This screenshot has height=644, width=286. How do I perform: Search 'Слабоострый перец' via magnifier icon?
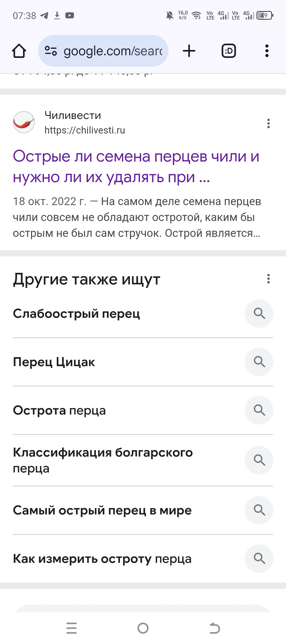pyautogui.click(x=259, y=314)
